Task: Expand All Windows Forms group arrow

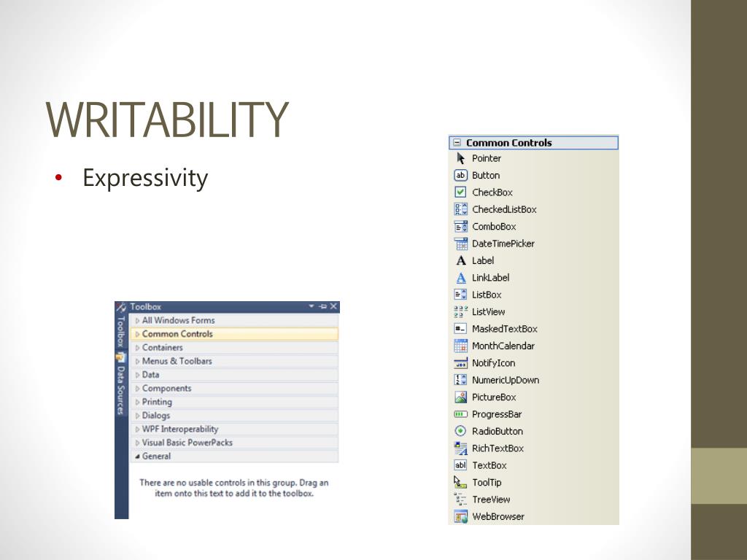Action: pos(137,321)
